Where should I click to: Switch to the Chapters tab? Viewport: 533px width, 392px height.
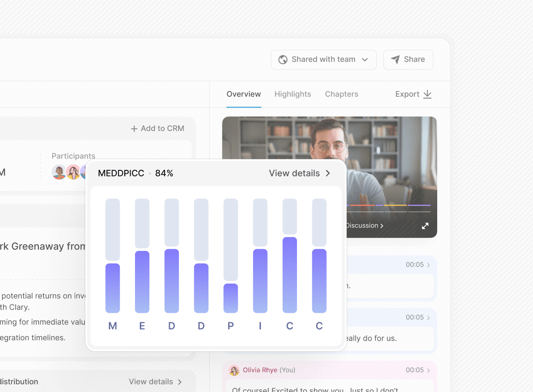(x=341, y=94)
